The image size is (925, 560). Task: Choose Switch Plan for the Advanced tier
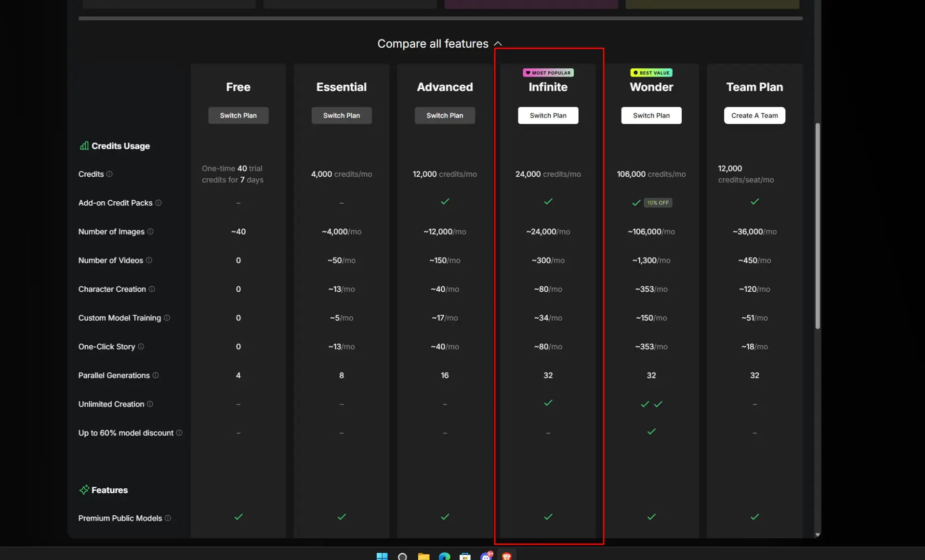tap(445, 116)
